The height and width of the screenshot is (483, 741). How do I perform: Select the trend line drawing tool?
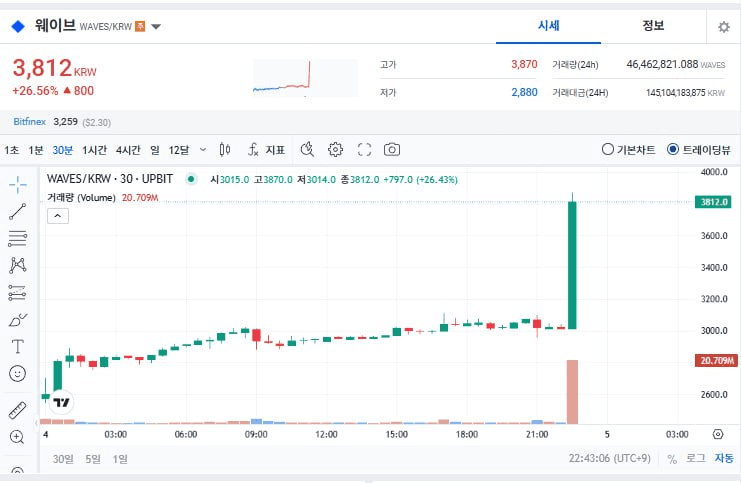click(17, 211)
